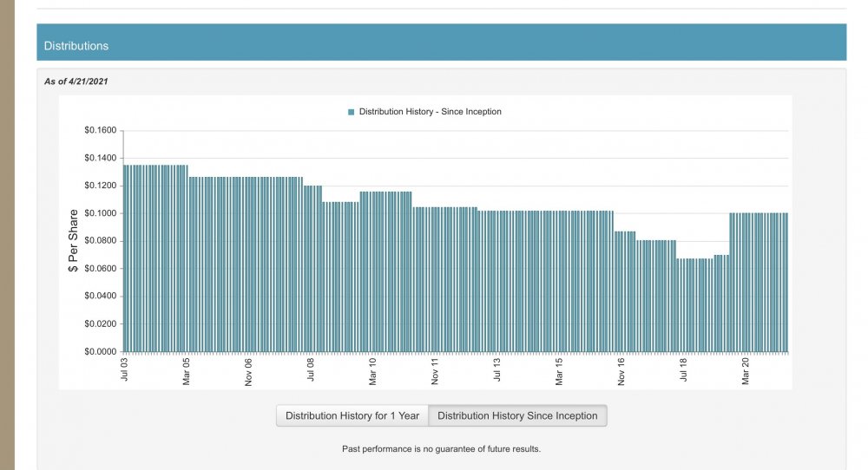
Task: Select the "Mar 15" x-axis label
Action: point(559,370)
